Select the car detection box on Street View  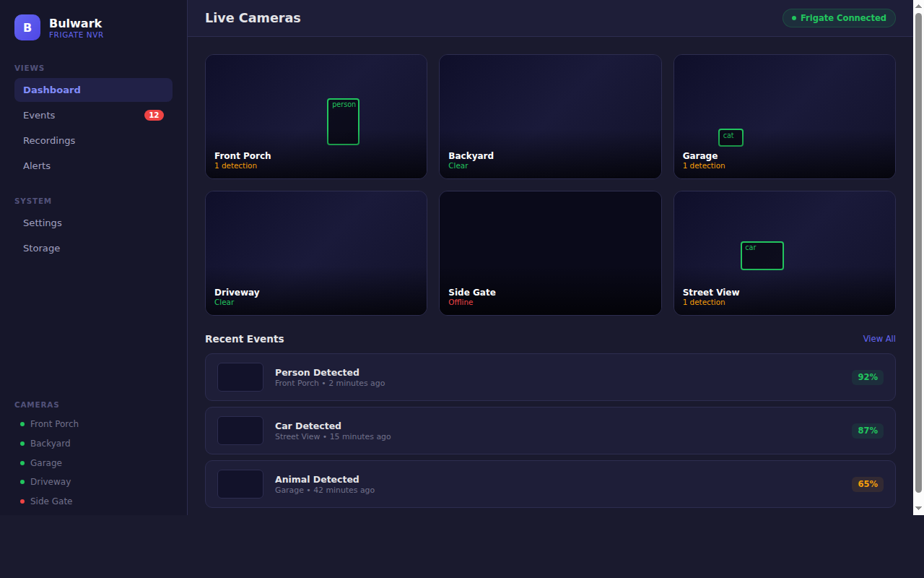[762, 256]
